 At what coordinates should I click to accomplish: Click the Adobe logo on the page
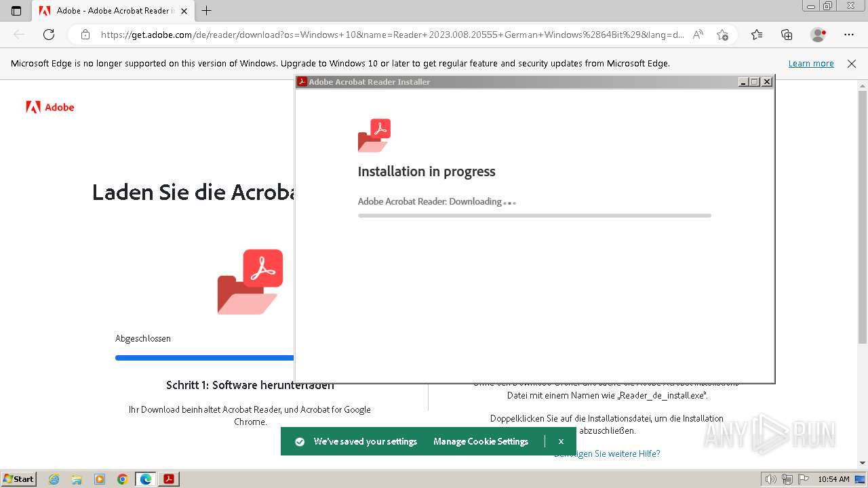point(50,107)
